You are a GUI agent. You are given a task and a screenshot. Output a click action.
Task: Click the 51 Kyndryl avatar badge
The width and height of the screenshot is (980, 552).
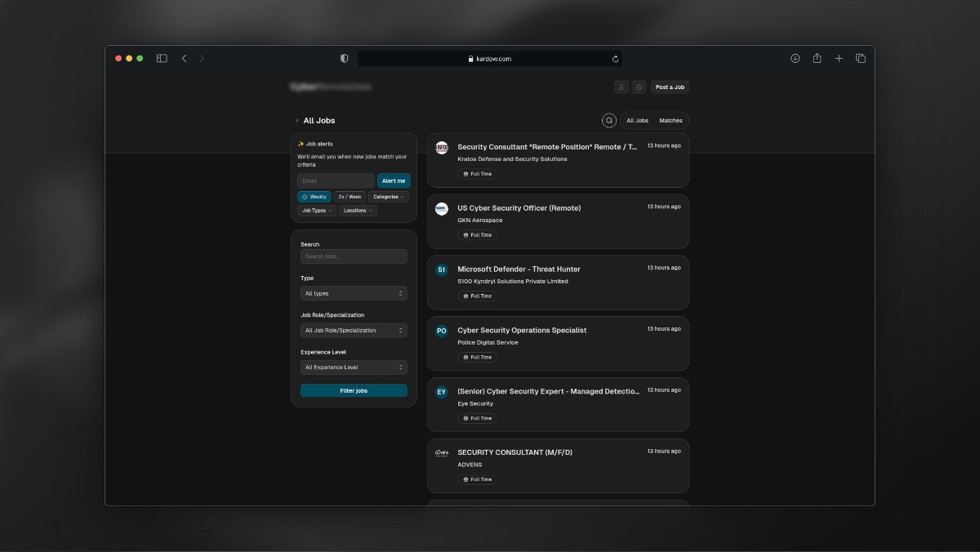point(442,269)
